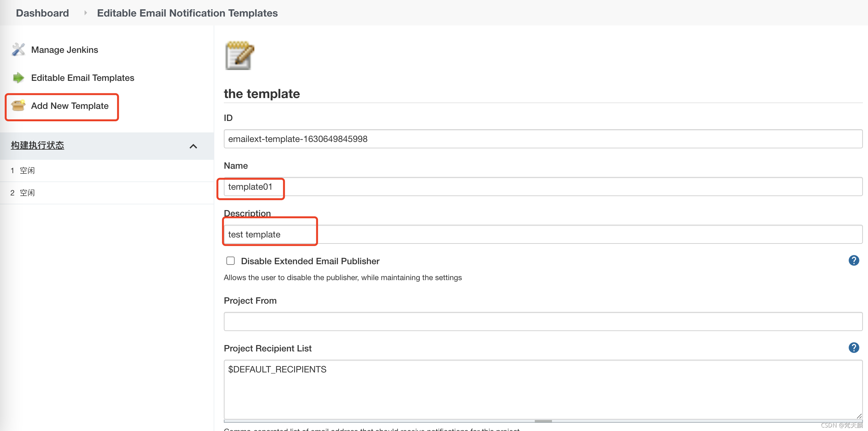This screenshot has width=868, height=431.
Task: Click executor row '1 空闲'
Action: [107, 171]
